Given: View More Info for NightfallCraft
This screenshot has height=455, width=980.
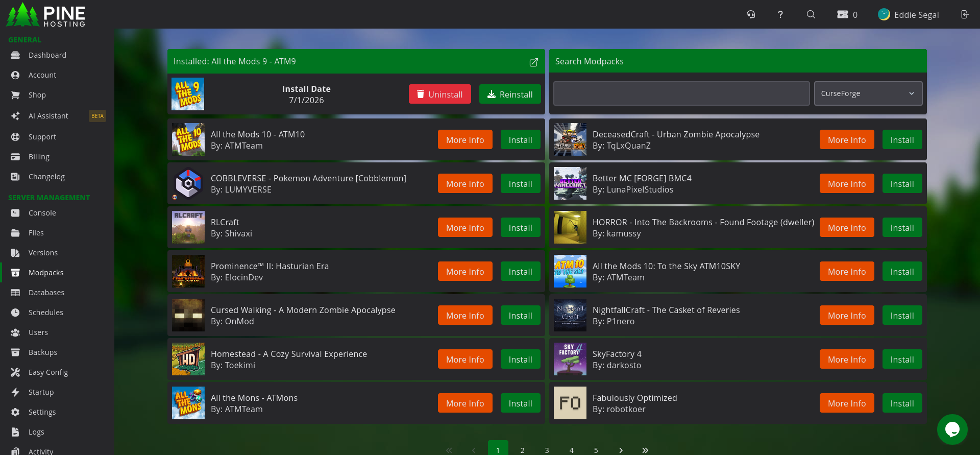Looking at the screenshot, I should pos(847,315).
